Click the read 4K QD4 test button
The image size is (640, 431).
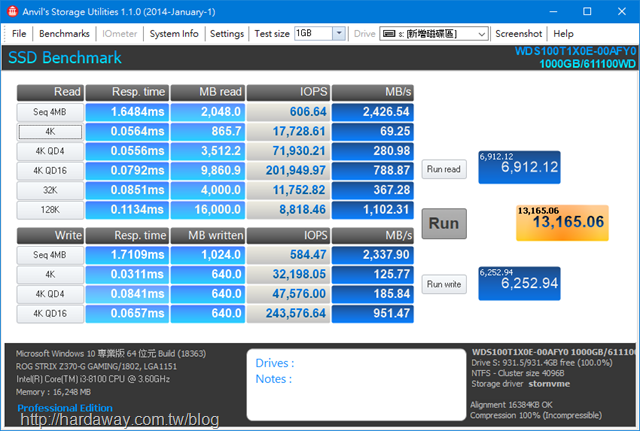click(x=50, y=151)
